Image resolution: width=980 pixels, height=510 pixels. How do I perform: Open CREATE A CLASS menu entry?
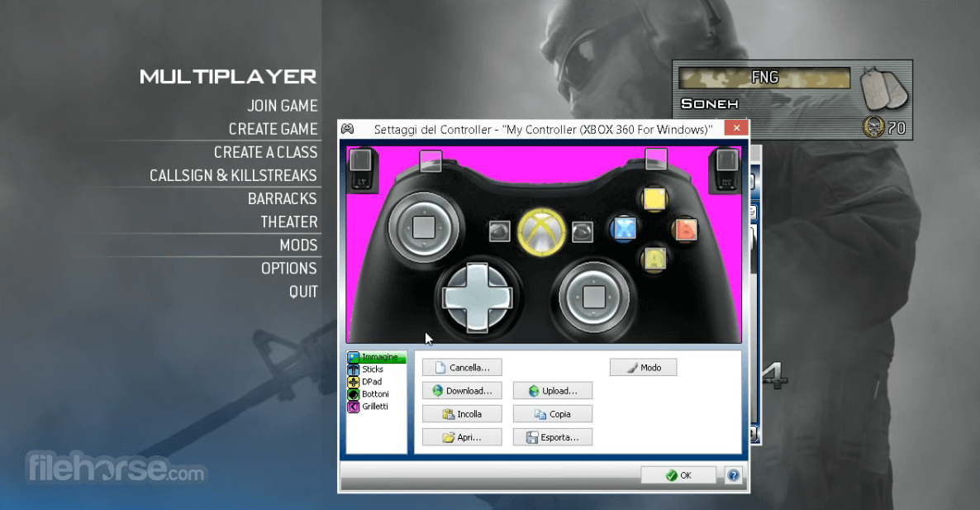pos(265,152)
